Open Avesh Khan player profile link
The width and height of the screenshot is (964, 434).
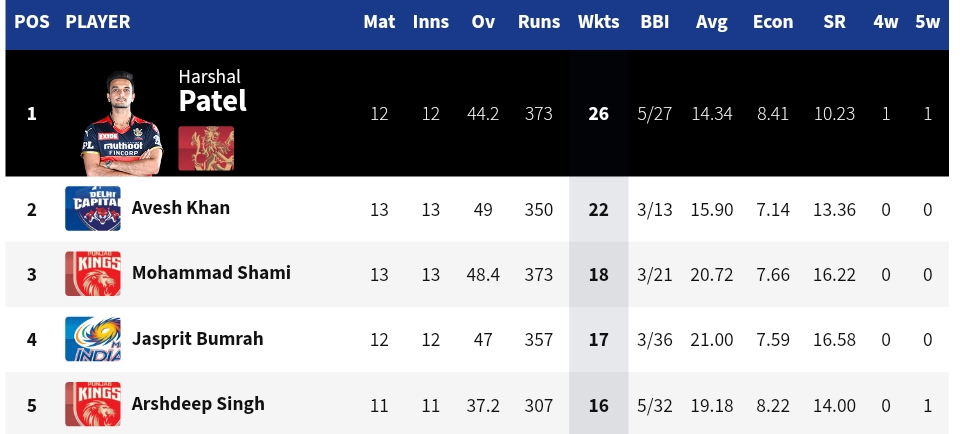pos(181,208)
